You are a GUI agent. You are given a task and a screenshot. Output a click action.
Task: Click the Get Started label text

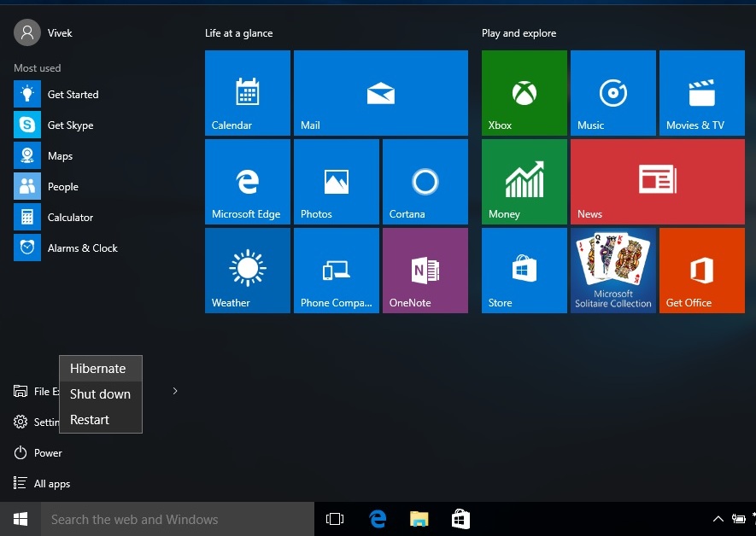click(x=73, y=95)
